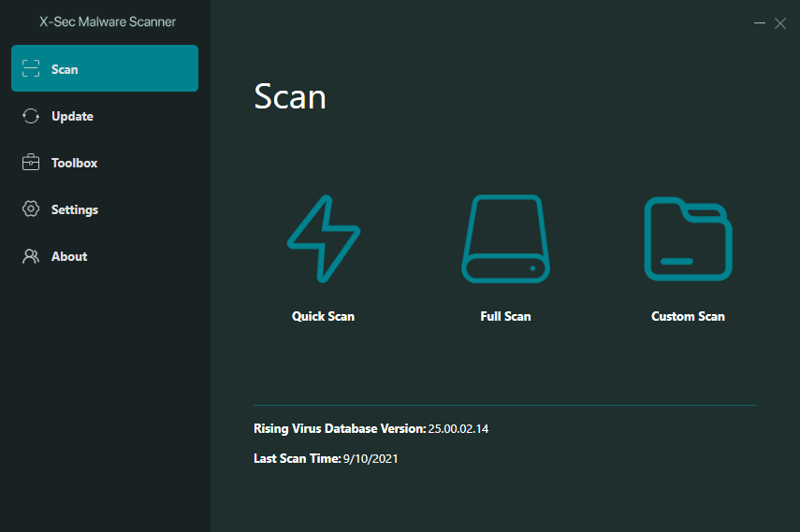Click the Settings gear icon
The width and height of the screenshot is (800, 532).
coord(31,209)
